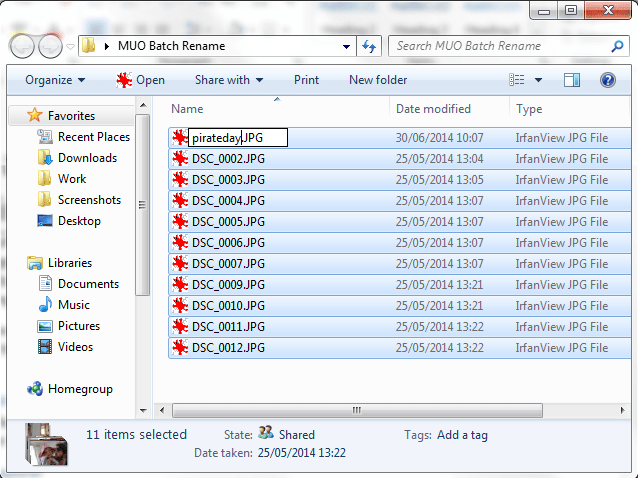This screenshot has height=478, width=638.
Task: Click the Forward navigation arrow
Action: 50,46
